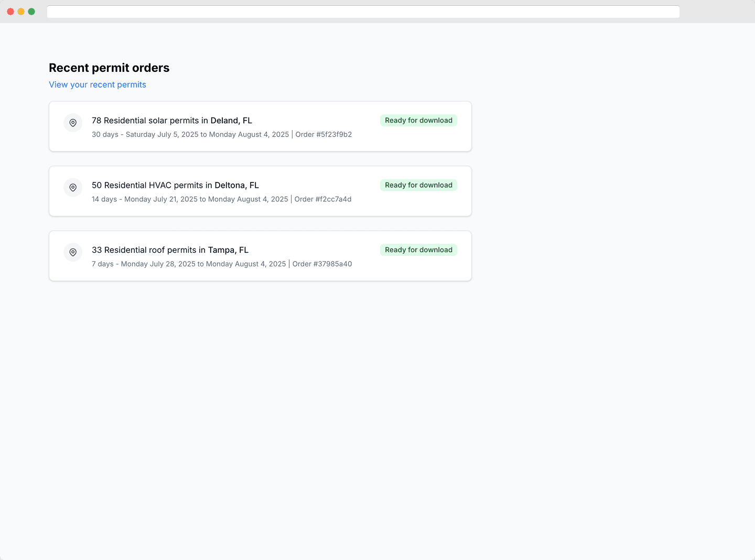Open the 50 Residential HVAC permits title
Screen dimensions: 755x560
pyautogui.click(x=175, y=186)
